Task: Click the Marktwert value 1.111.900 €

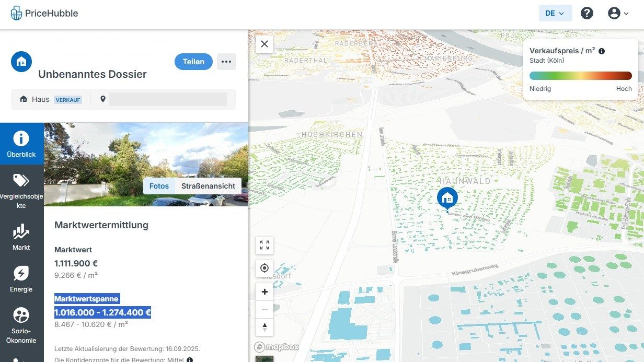Action: [x=76, y=264]
